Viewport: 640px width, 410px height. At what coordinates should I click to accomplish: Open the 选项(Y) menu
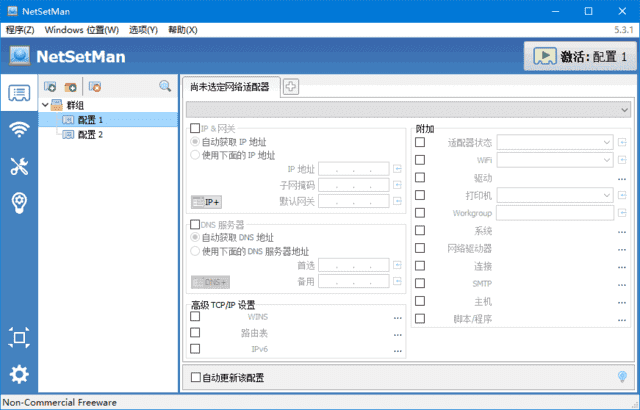pos(143,30)
